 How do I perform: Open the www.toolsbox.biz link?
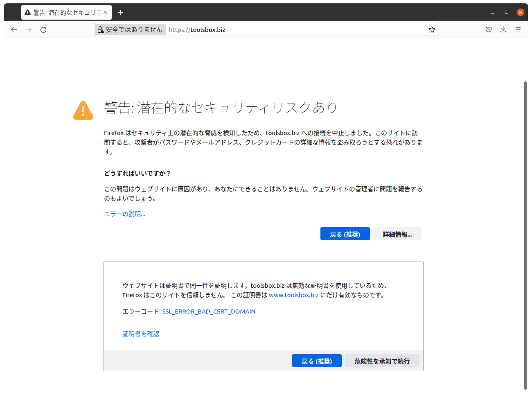click(293, 295)
